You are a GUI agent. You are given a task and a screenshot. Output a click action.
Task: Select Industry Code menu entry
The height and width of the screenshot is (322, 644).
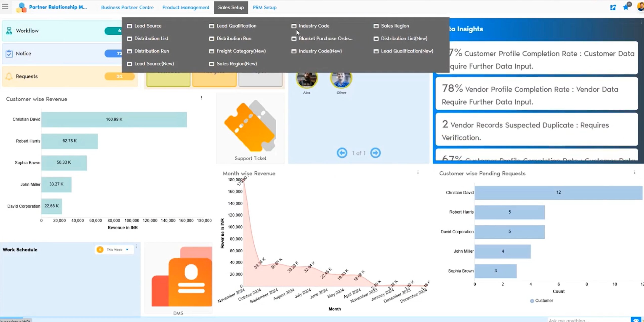[x=314, y=26]
